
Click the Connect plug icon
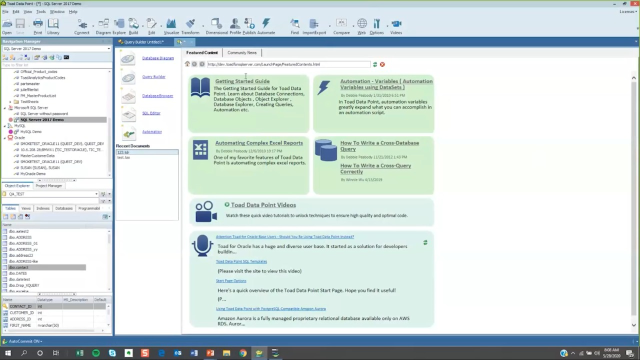[82, 26]
